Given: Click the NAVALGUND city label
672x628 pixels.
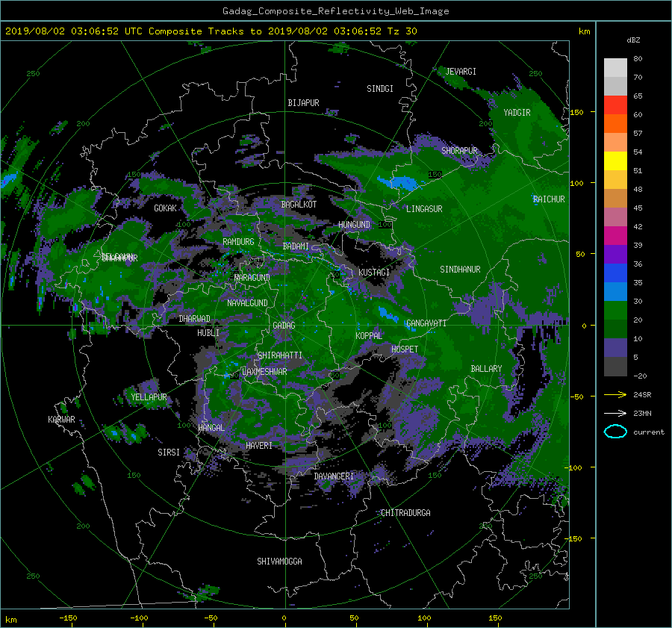Looking at the screenshot, I should click(x=247, y=303).
